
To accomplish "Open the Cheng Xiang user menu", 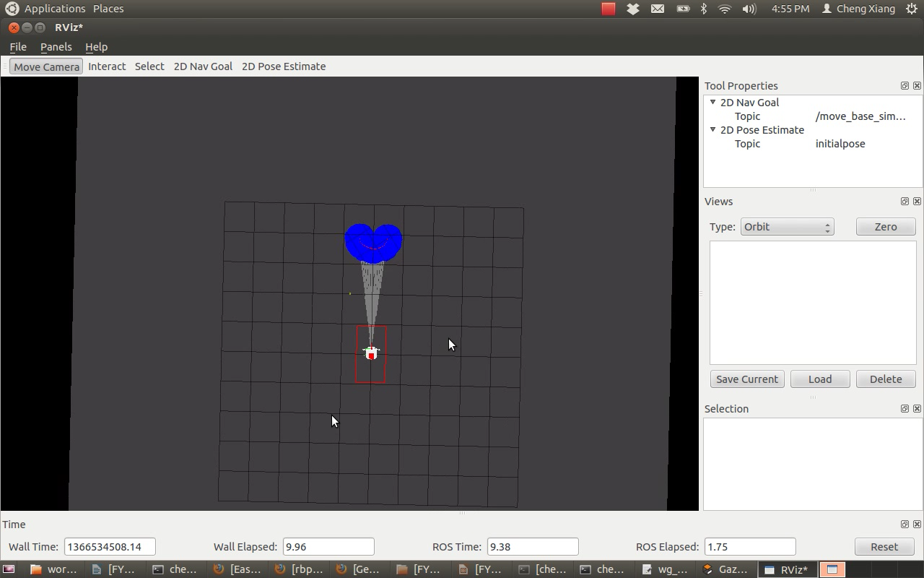I will (x=859, y=9).
